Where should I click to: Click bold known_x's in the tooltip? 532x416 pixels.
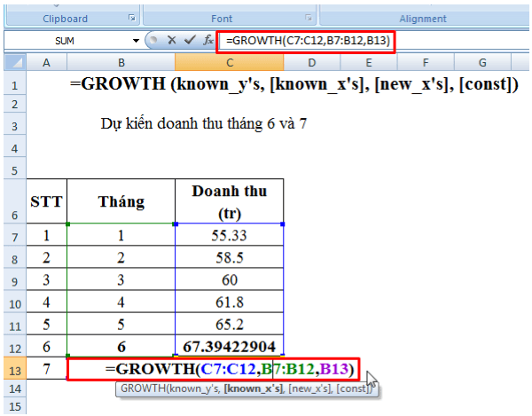coord(254,389)
